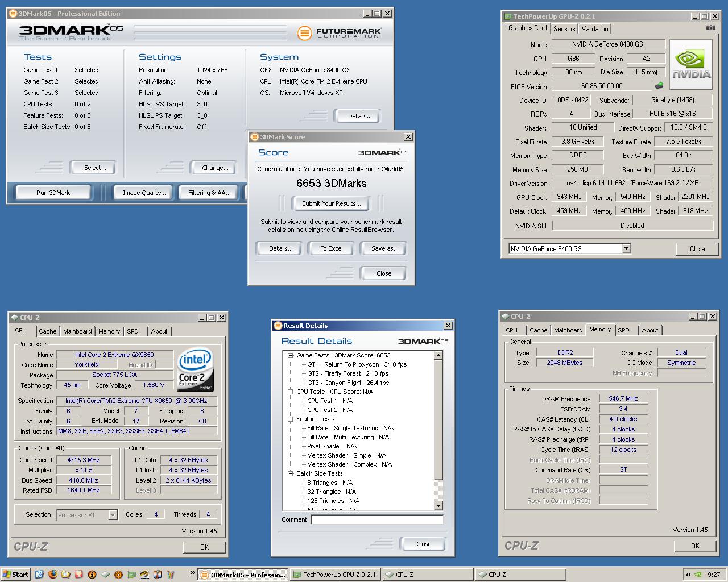Open the GPU selection dropdown in GPU-Z

[x=626, y=248]
